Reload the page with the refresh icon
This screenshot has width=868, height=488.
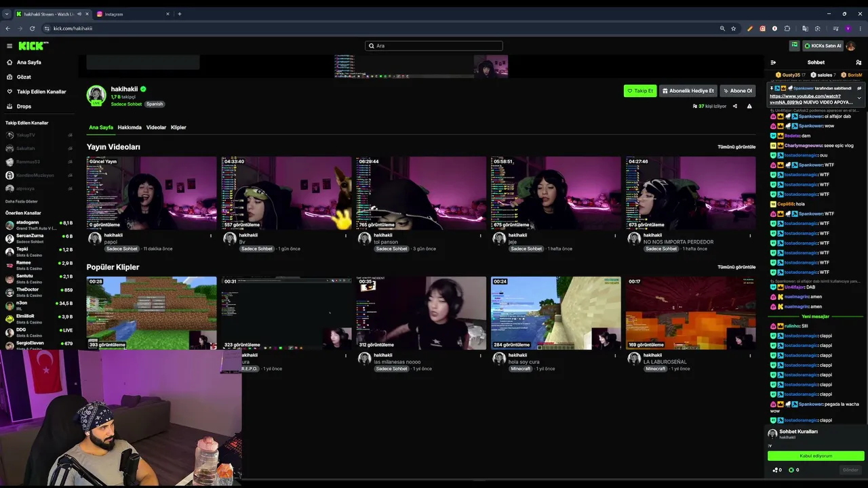[x=32, y=28]
